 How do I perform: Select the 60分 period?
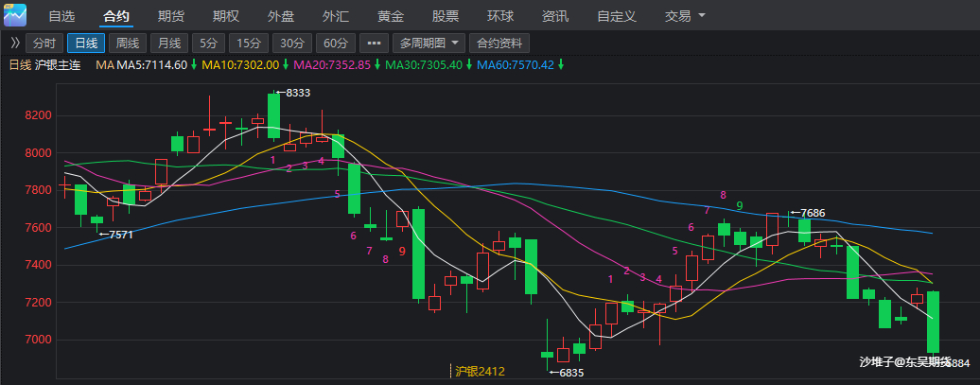(336, 44)
